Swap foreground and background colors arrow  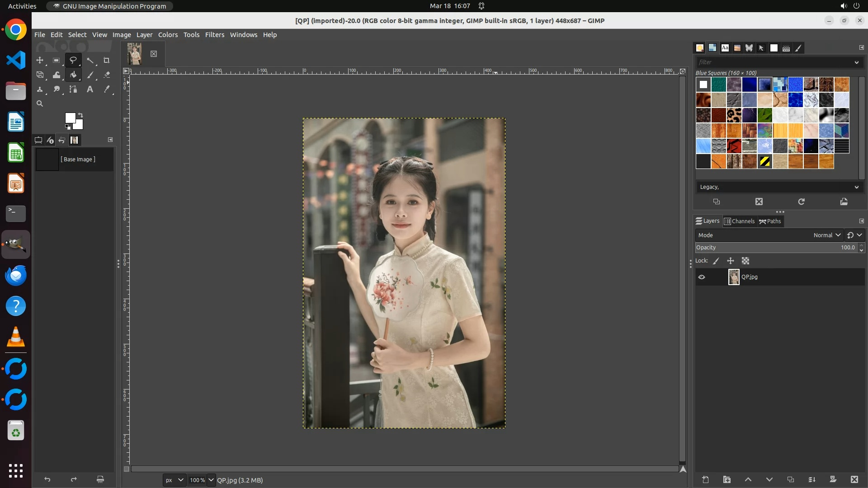point(80,115)
